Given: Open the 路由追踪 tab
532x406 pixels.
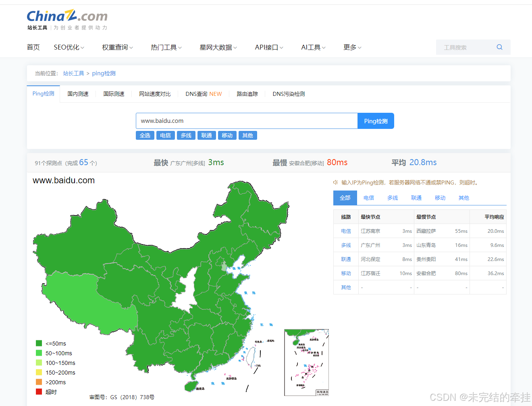Looking at the screenshot, I should (247, 94).
